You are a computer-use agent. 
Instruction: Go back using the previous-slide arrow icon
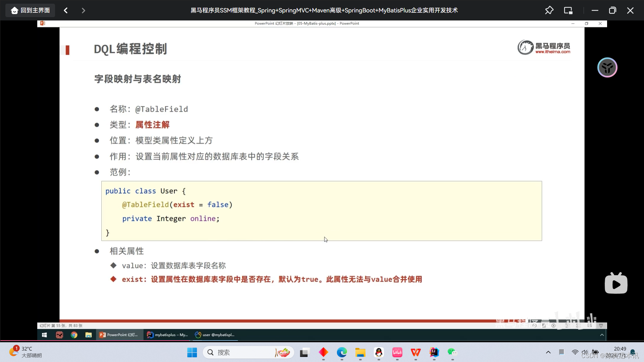click(535, 325)
